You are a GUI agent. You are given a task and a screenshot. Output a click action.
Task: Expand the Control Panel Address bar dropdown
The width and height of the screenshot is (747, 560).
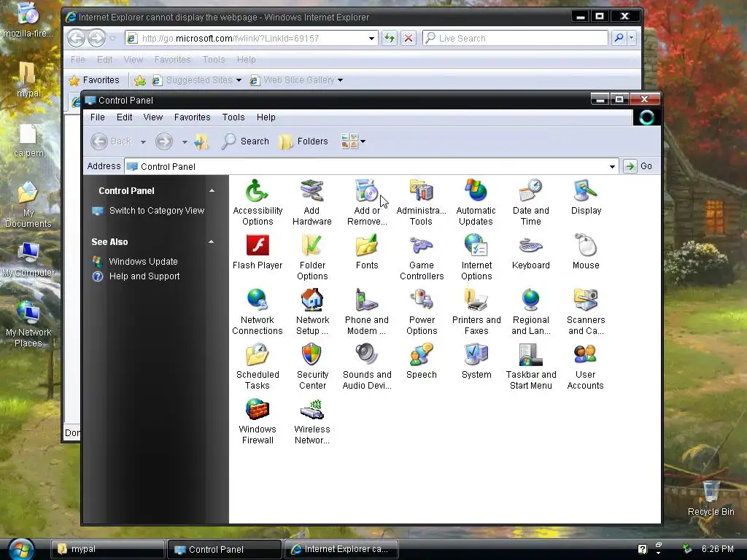pos(612,167)
